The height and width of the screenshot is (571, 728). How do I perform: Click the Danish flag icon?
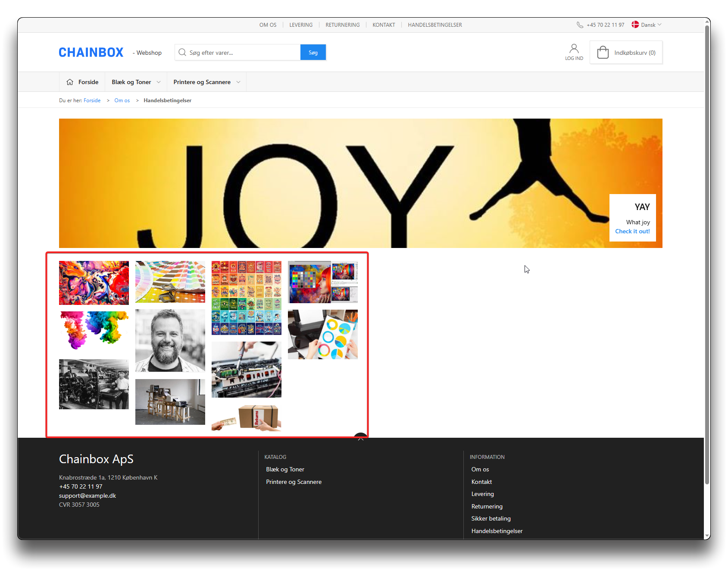[x=635, y=25]
